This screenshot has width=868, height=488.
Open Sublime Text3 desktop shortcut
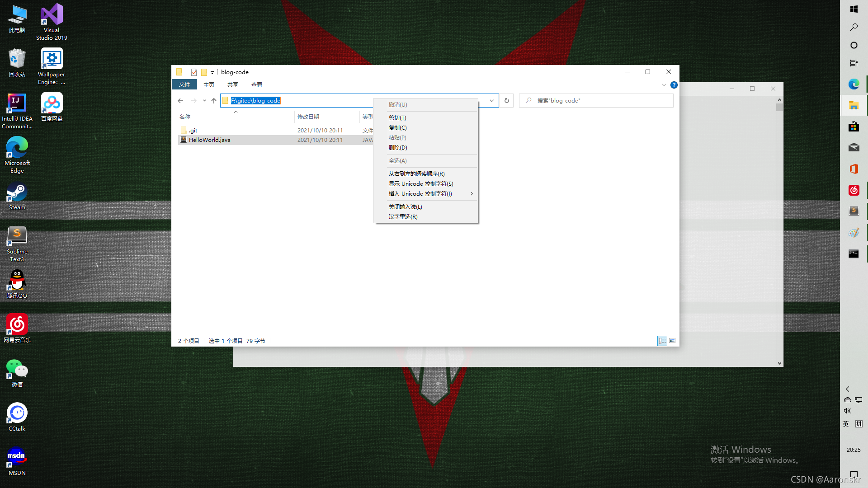point(17,244)
